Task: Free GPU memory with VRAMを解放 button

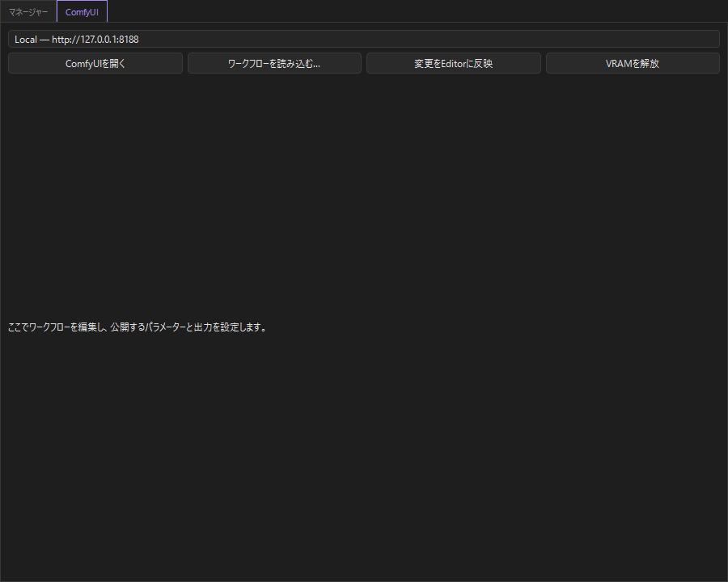Action: tap(633, 63)
